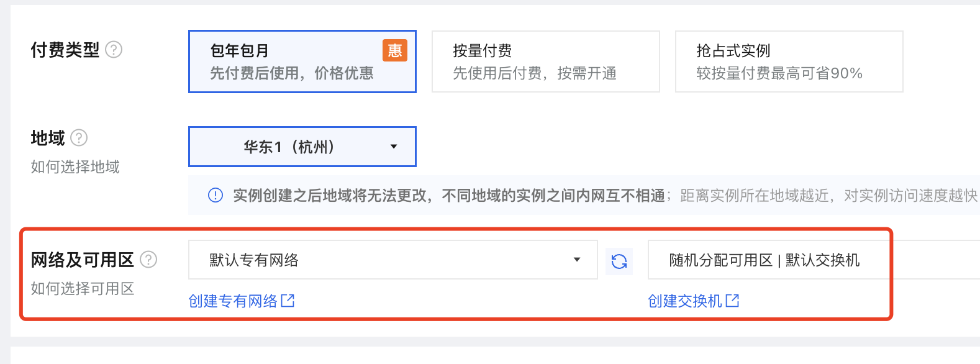Screen dimensions: 980x364
Task: Select the 抢占式实例 billing option
Action: (788, 61)
